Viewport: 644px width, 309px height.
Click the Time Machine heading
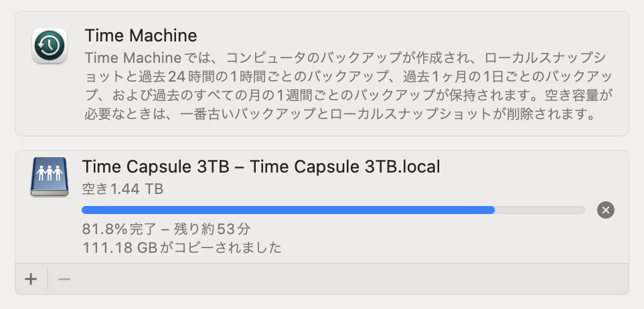tap(141, 35)
